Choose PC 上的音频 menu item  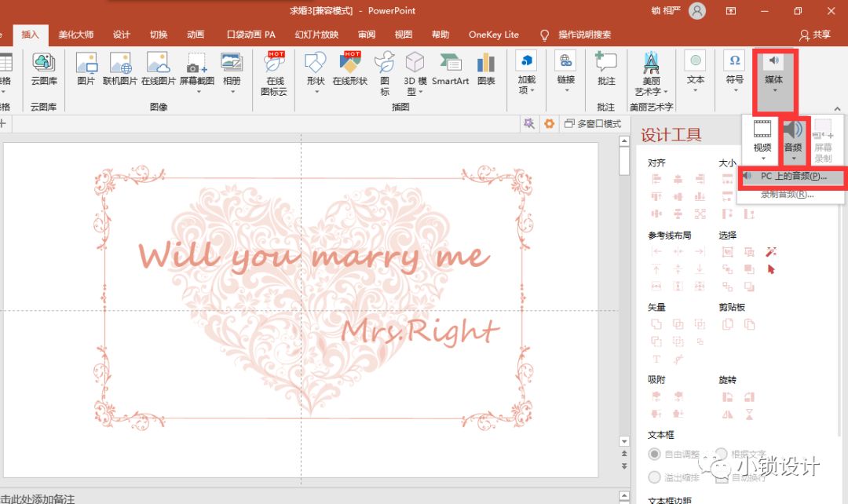click(x=791, y=177)
